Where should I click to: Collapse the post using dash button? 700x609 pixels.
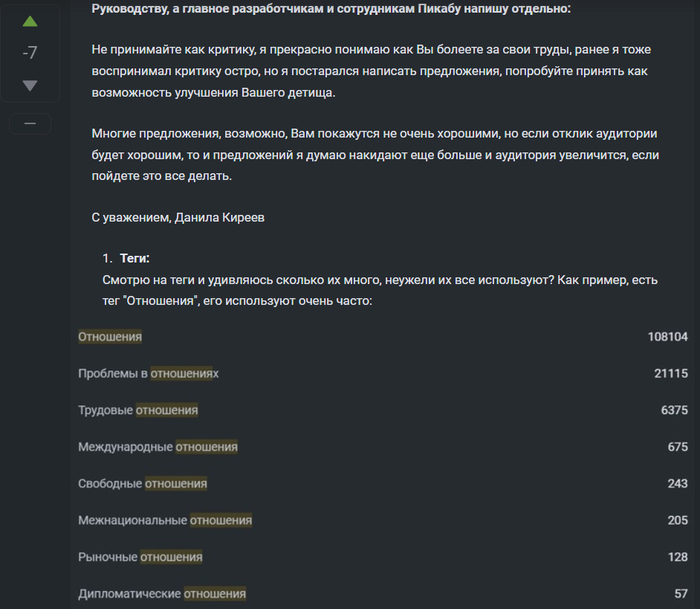(30, 123)
